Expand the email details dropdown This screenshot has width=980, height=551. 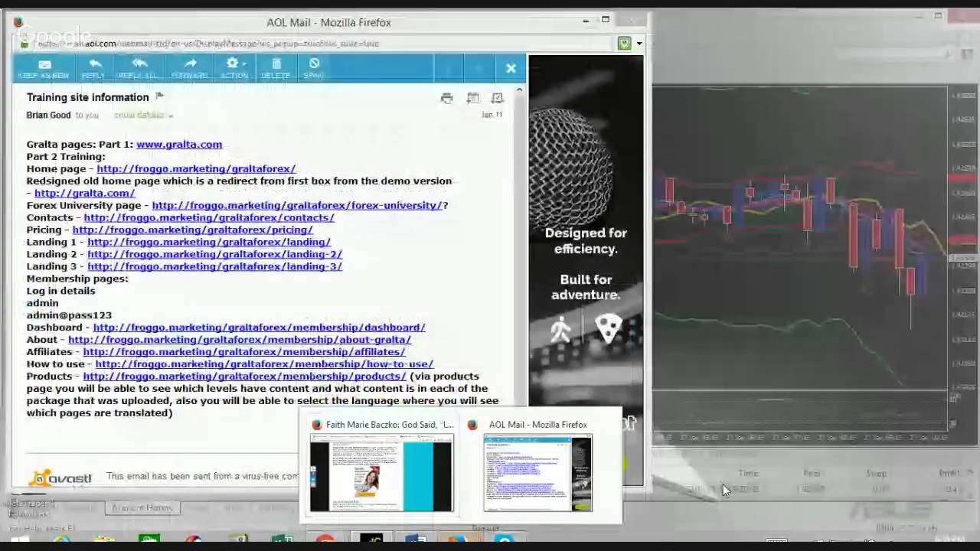(143, 115)
